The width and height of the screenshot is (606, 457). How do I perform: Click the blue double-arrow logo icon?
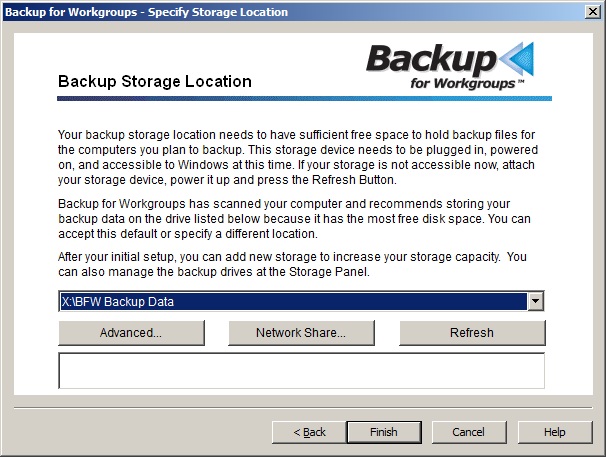[516, 59]
